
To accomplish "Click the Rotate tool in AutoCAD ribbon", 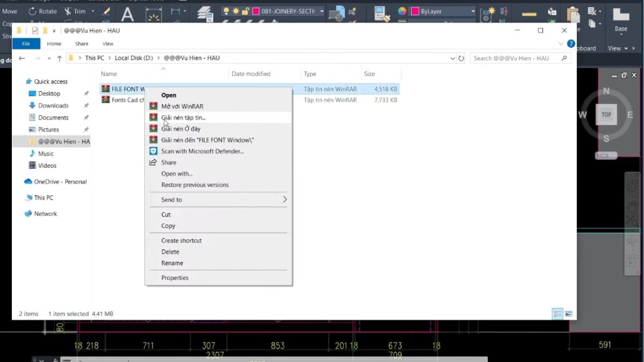I will click(x=42, y=11).
